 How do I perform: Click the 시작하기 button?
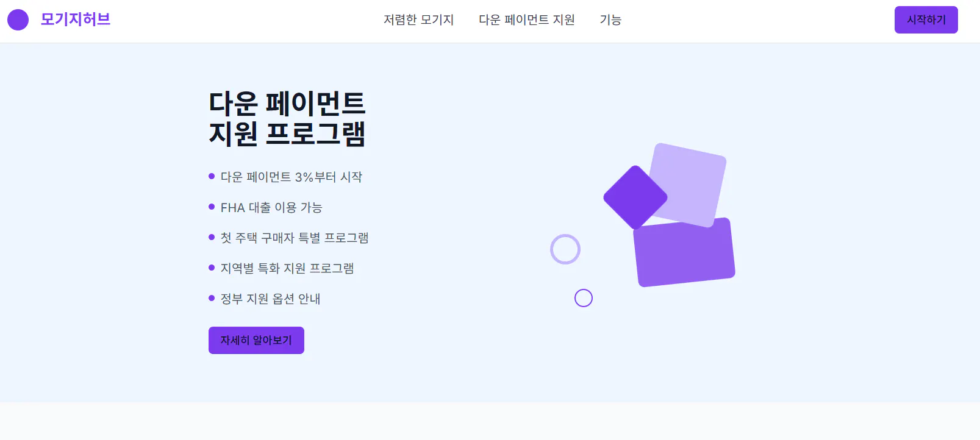click(x=926, y=20)
